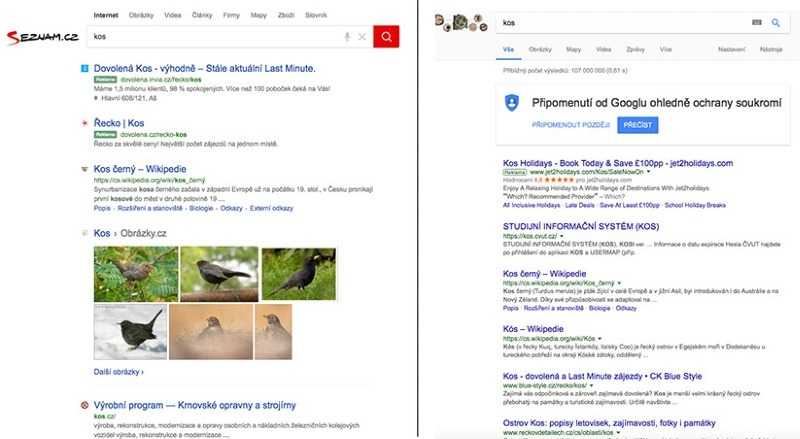Click the Google doodle logo
The width and height of the screenshot is (800, 439).
461,23
